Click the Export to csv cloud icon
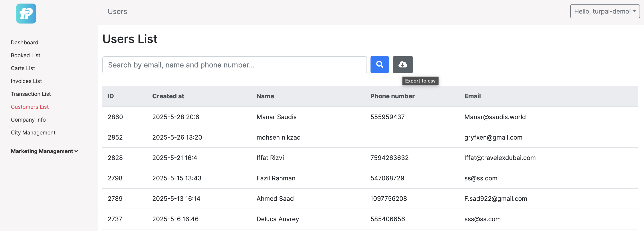Image resolution: width=644 pixels, height=231 pixels. 402,65
